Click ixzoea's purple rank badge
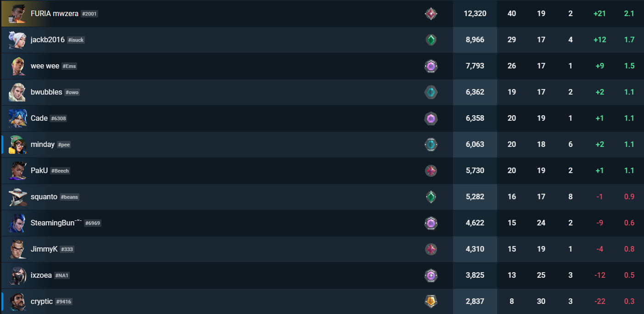 431,275
